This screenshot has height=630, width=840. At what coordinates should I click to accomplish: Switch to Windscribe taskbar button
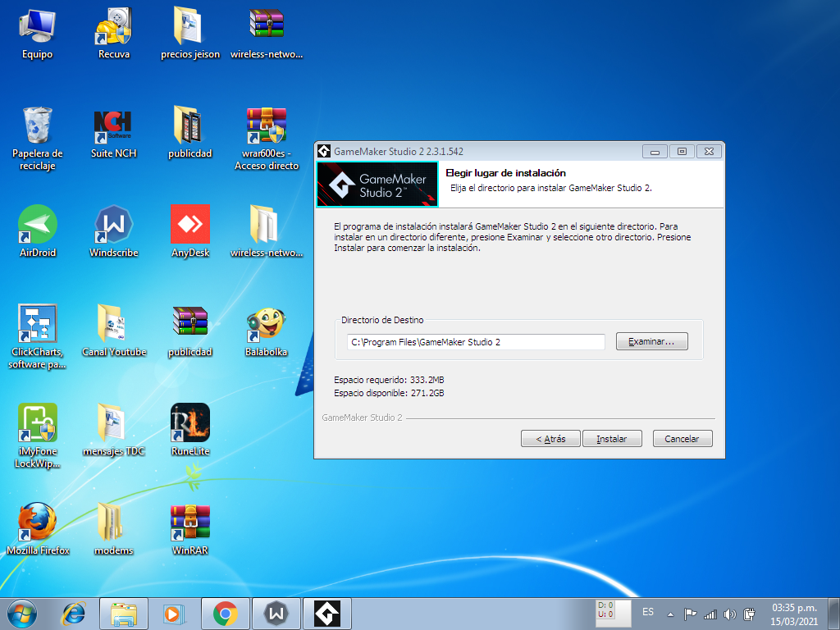click(276, 614)
